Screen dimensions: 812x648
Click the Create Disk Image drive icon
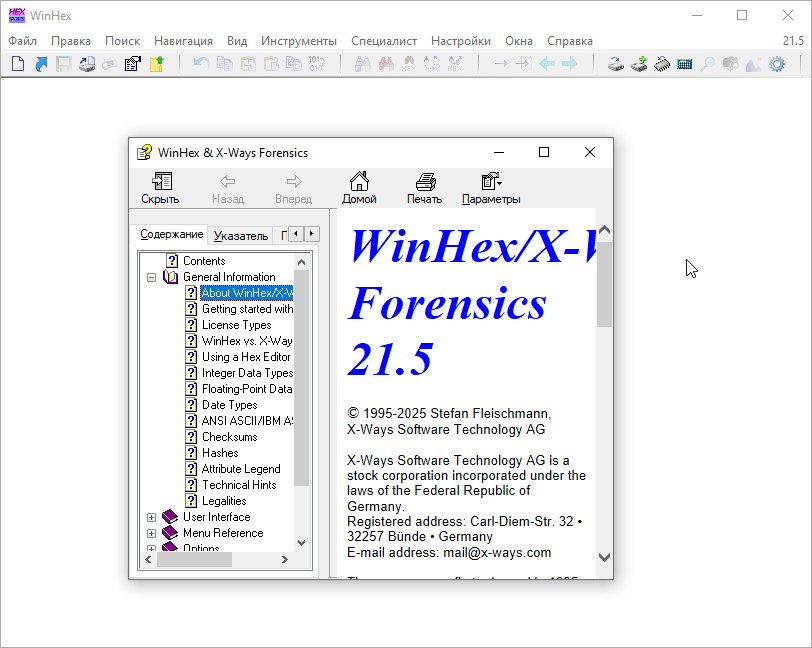pos(87,64)
